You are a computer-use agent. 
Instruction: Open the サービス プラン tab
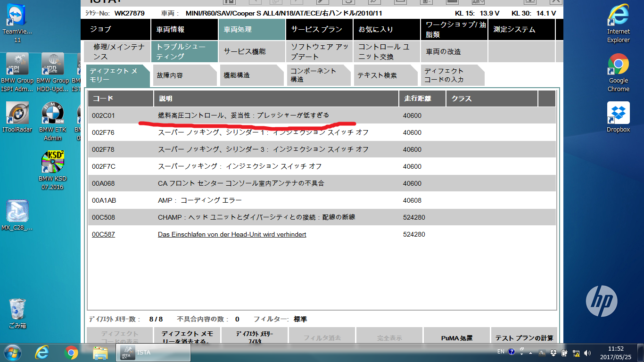tap(319, 29)
